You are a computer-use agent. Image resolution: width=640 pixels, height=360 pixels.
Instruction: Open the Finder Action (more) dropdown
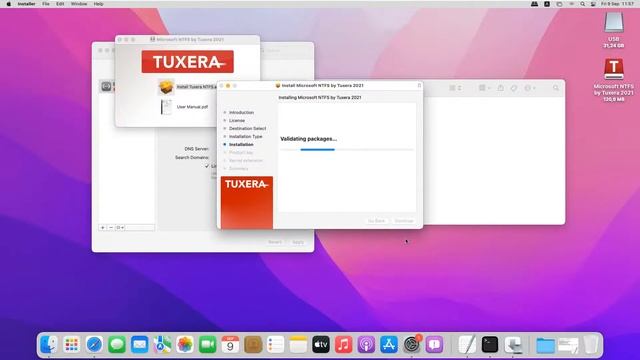[529, 88]
